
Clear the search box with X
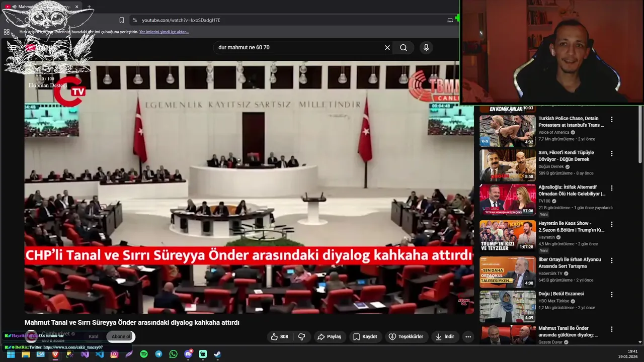tap(387, 47)
